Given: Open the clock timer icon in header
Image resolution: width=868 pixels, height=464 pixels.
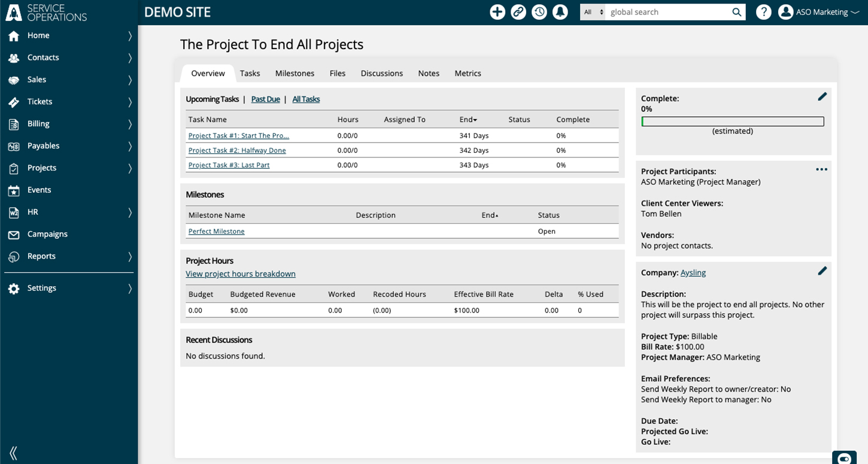Looking at the screenshot, I should tap(539, 12).
